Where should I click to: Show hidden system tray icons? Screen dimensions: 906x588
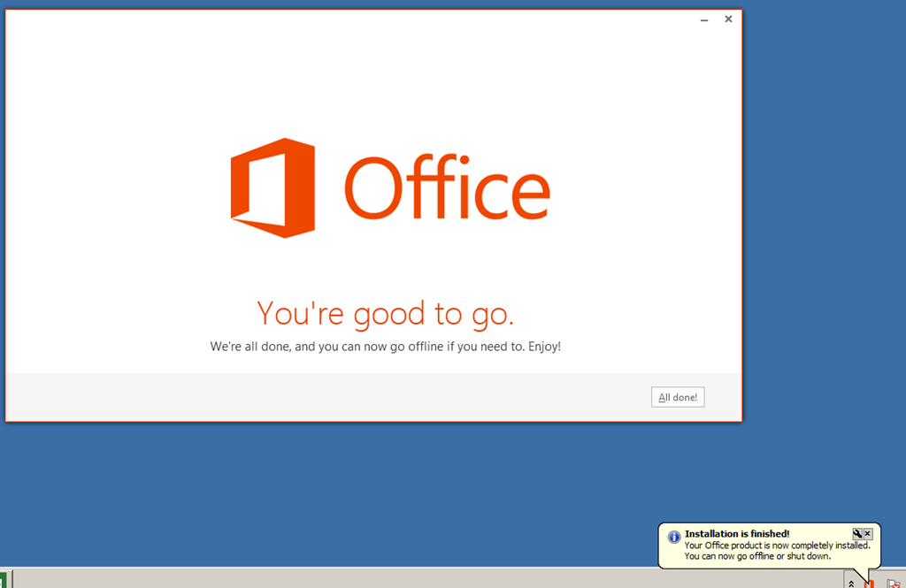851,583
